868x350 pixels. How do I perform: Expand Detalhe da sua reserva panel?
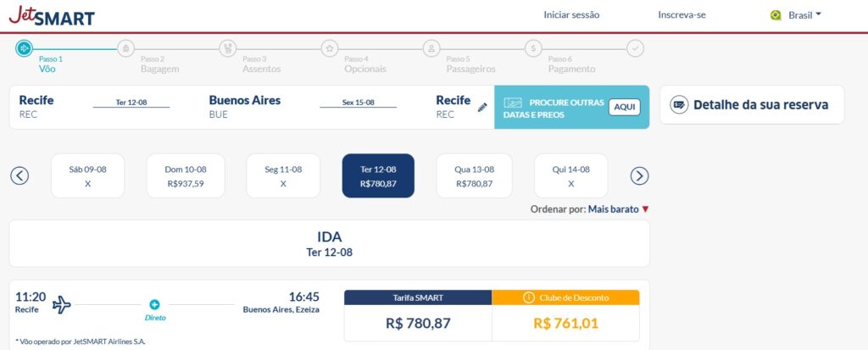(751, 105)
